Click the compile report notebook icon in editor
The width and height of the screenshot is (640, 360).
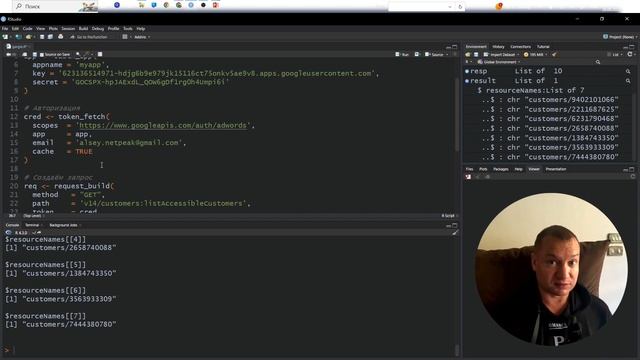coord(100,54)
